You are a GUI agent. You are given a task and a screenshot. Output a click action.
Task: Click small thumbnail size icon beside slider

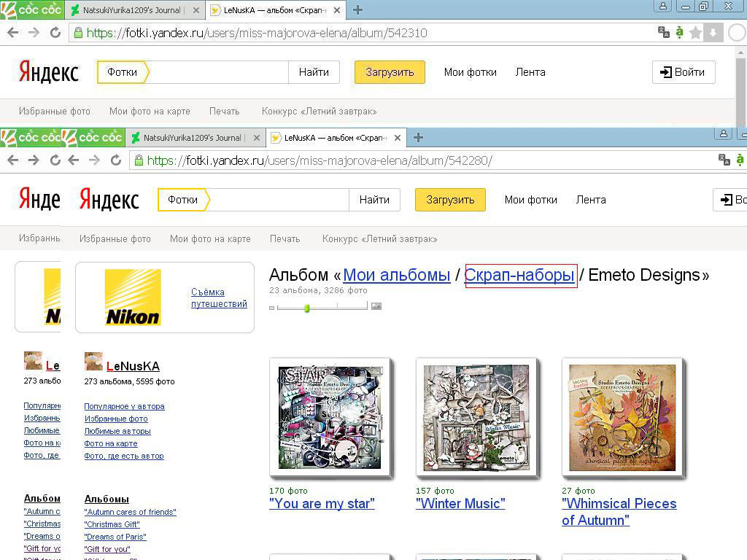tap(271, 308)
